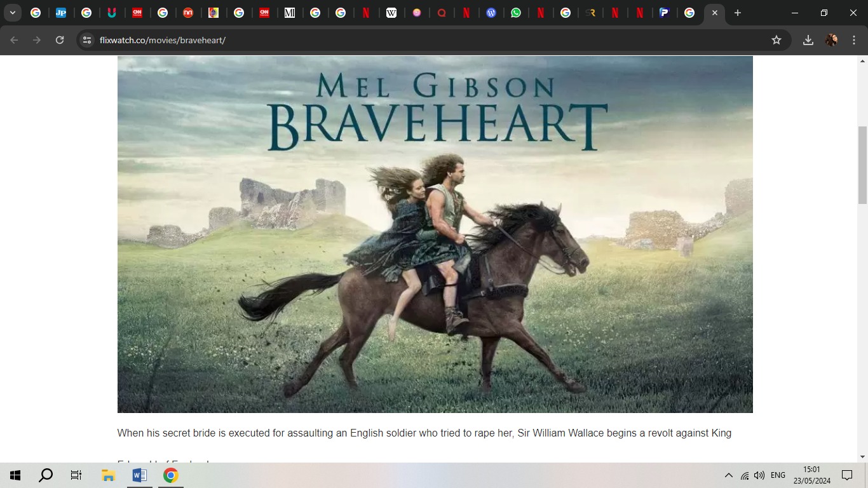Click the forward navigation arrow
The height and width of the screenshot is (488, 868).
[37, 40]
